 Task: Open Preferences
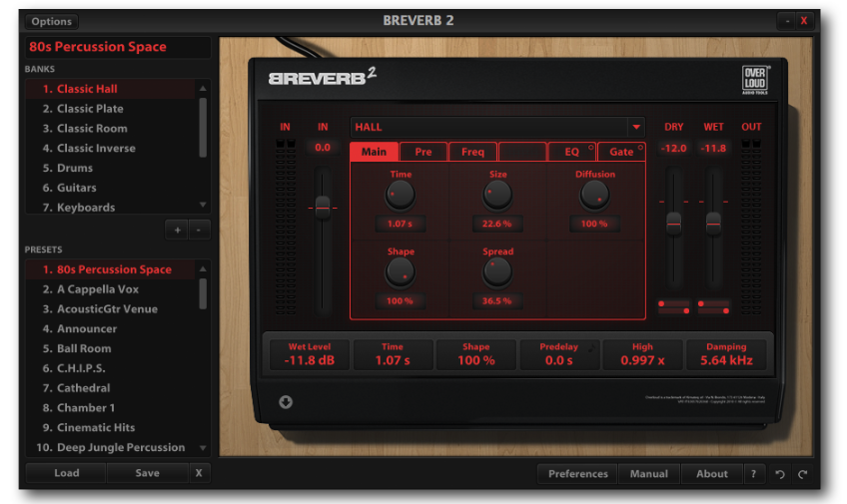click(x=578, y=474)
